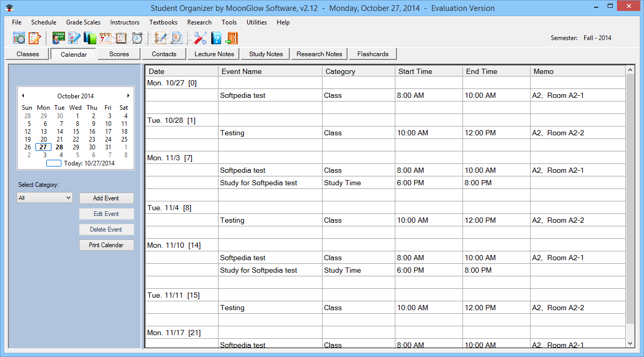The width and height of the screenshot is (644, 357).
Task: Open the Select Category dropdown
Action: point(45,198)
